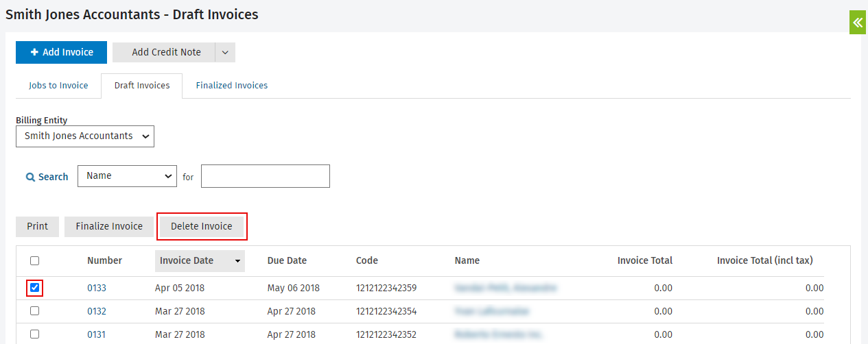Click the Delete Invoice button
Screen dimensions: 868x344
click(x=202, y=226)
